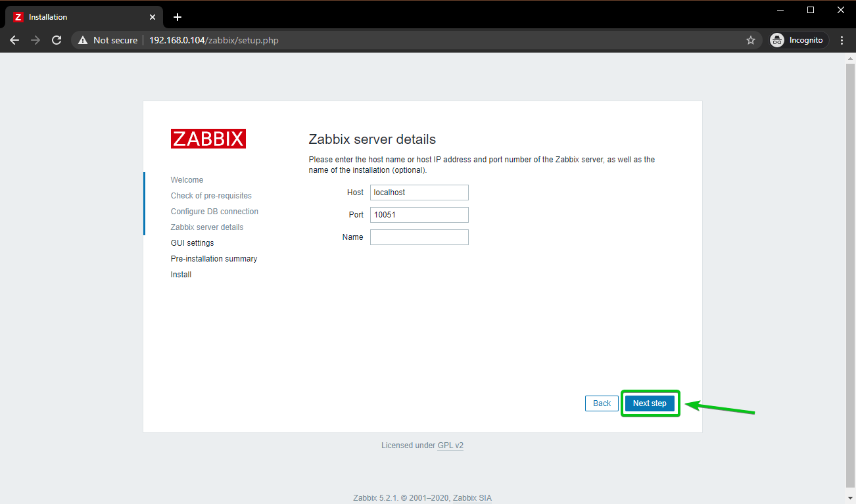Click the Configure DB connection step
The width and height of the screenshot is (856, 504).
214,212
